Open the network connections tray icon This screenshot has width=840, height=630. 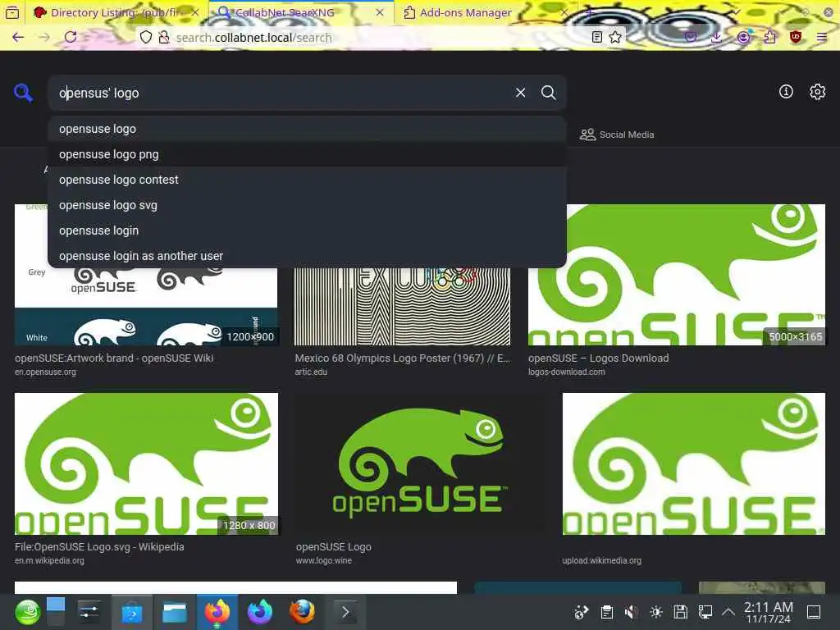[705, 612]
